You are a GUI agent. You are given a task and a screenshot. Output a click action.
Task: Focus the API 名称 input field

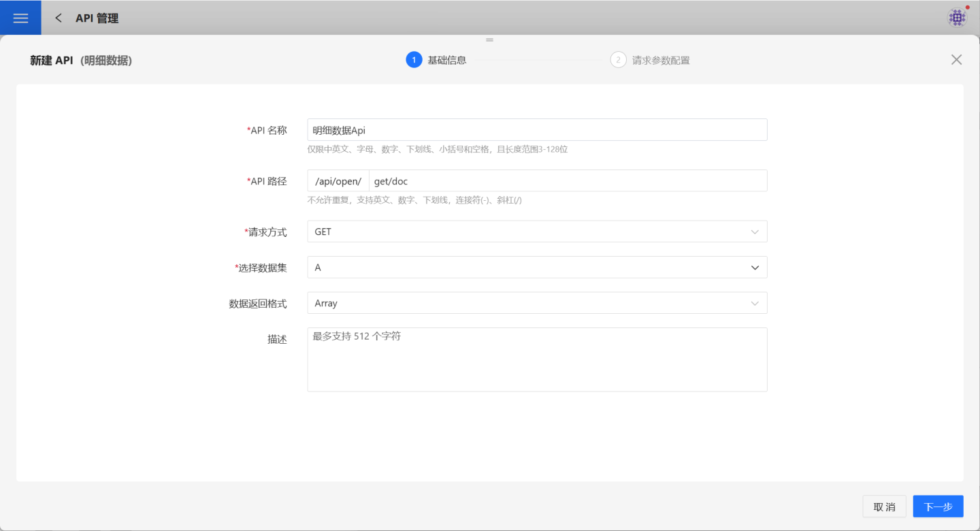pyautogui.click(x=536, y=130)
